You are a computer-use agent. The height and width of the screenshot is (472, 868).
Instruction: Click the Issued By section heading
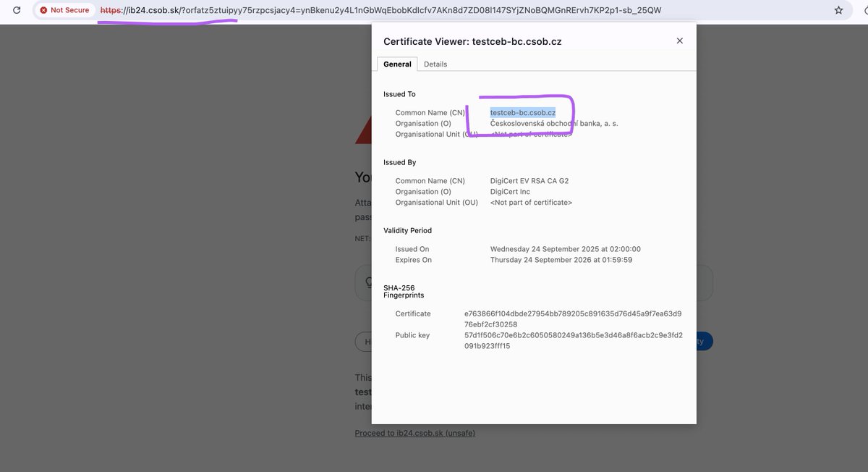(x=399, y=162)
